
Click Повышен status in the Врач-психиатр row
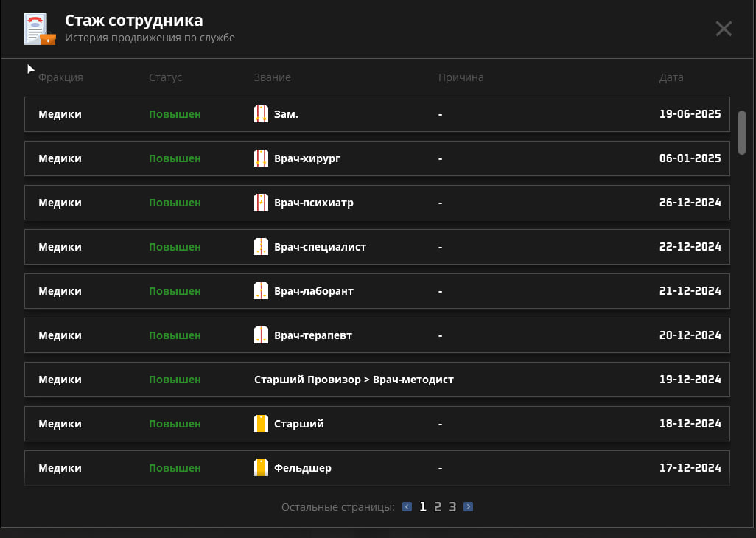tap(175, 203)
